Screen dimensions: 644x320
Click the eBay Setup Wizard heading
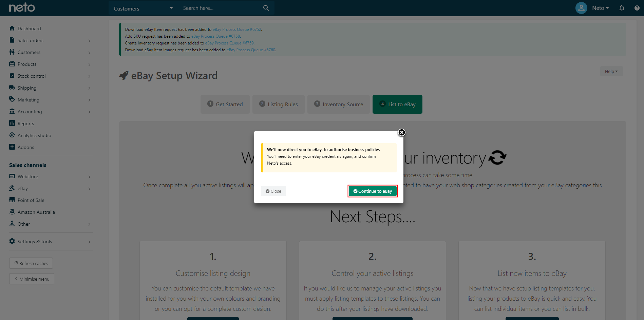point(174,75)
